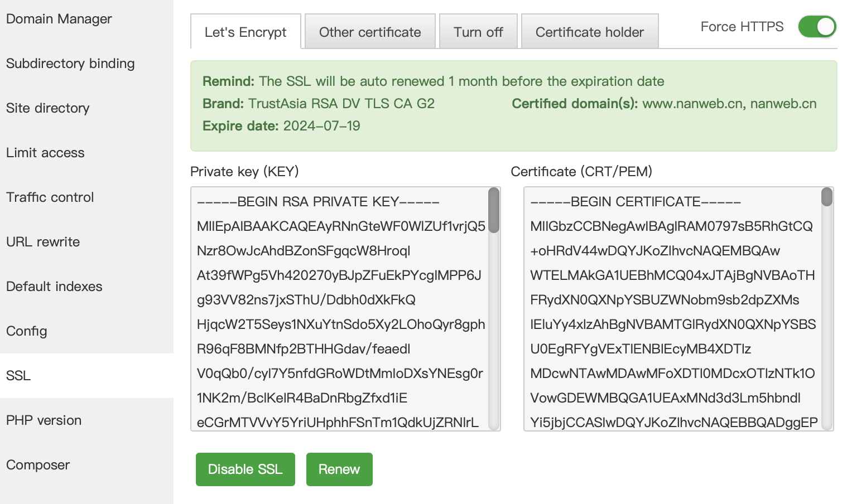Go to the Composer section
The image size is (847, 504).
pyautogui.click(x=38, y=465)
